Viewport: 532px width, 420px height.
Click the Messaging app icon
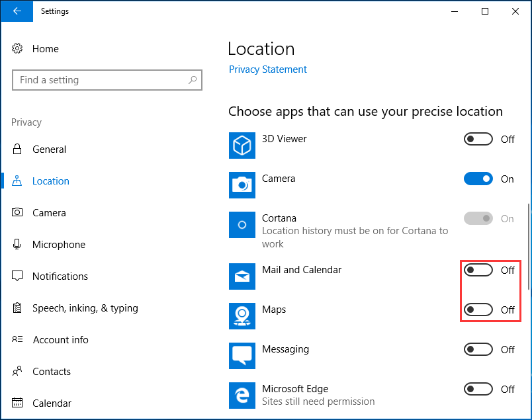242,356
